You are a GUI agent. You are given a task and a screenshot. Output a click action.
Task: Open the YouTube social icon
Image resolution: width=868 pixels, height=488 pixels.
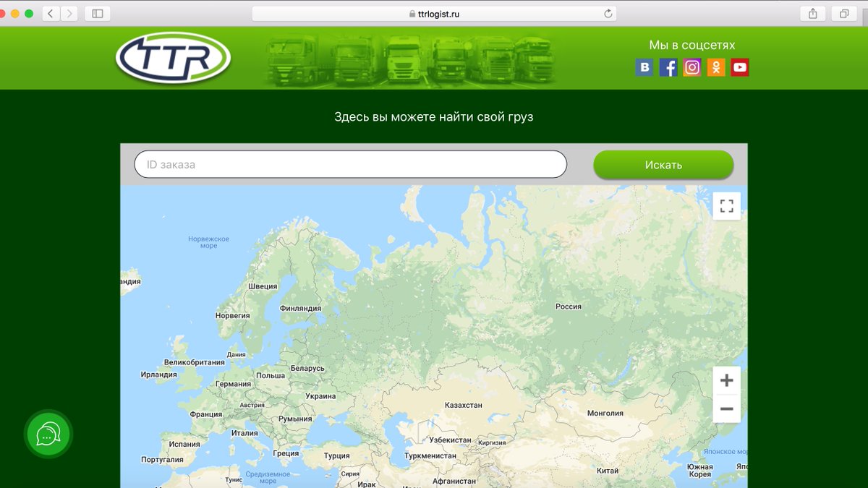pyautogui.click(x=740, y=68)
